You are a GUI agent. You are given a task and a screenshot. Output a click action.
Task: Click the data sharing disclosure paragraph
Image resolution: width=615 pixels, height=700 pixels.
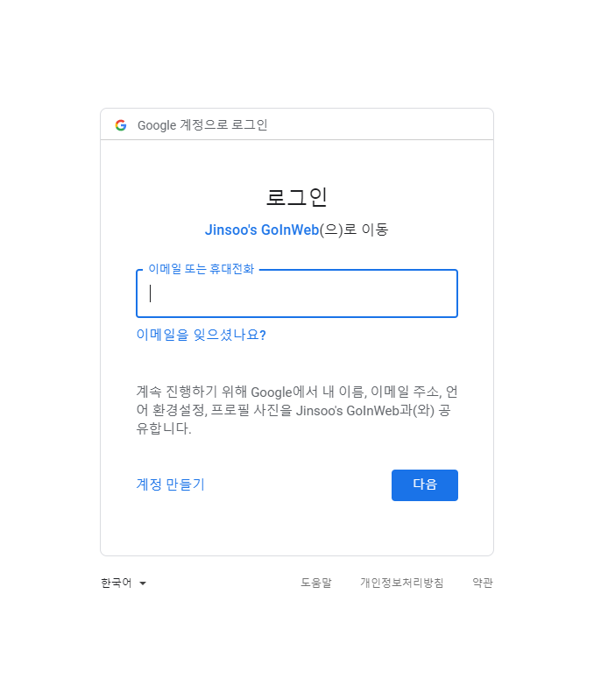tap(297, 410)
